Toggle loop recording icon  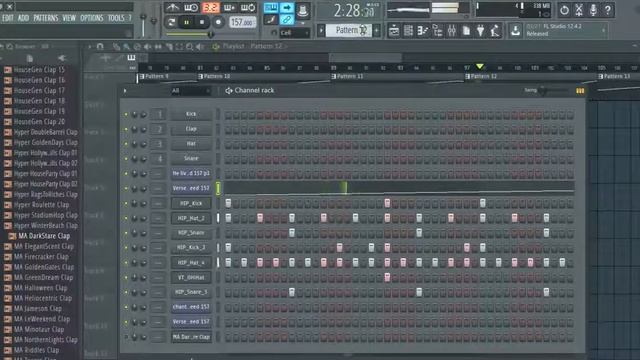pyautogui.click(x=248, y=7)
